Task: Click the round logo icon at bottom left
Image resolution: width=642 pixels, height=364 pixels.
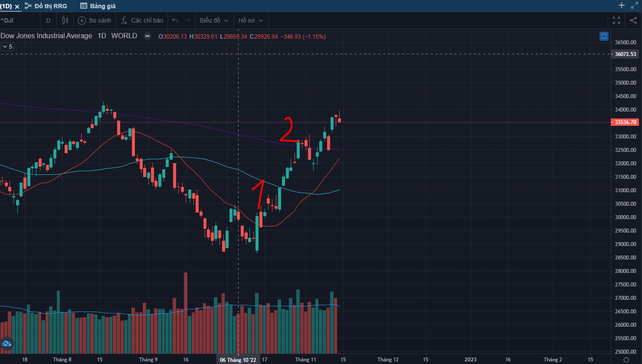Action: pyautogui.click(x=7, y=344)
